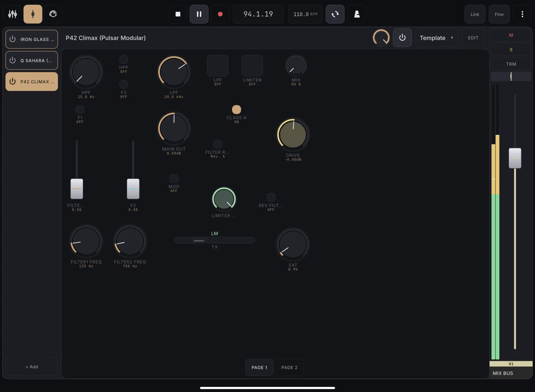Select the single channel strip view icon
The width and height of the screenshot is (535, 392).
pos(33,14)
